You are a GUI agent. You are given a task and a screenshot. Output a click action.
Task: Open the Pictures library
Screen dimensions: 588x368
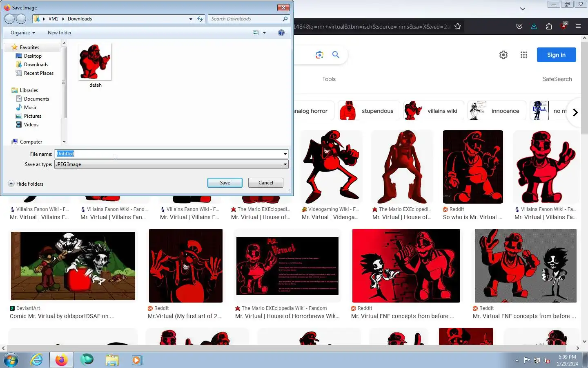33,116
